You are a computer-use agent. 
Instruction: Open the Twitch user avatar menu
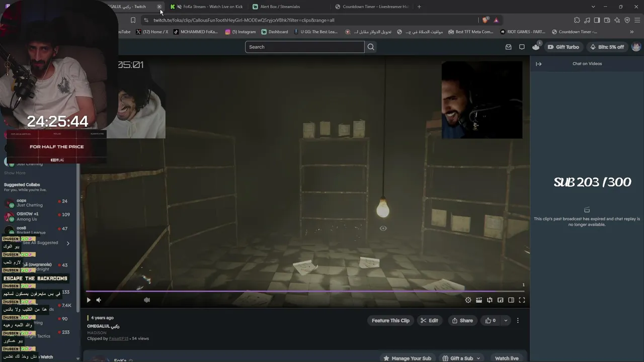[x=636, y=47]
